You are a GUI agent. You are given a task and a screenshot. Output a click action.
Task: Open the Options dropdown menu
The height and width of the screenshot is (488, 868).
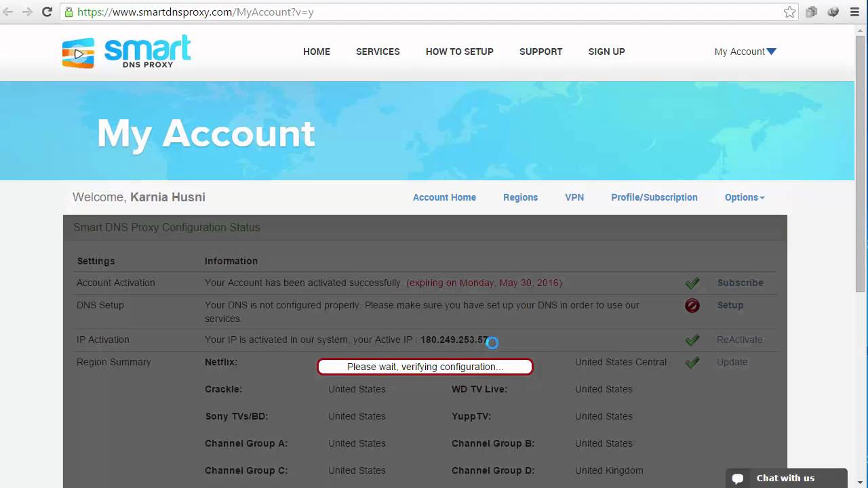pos(745,197)
